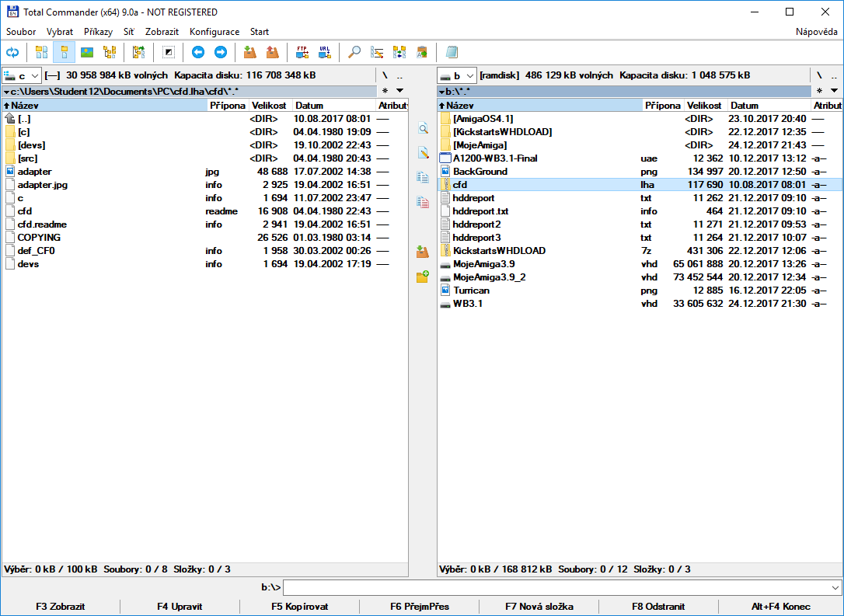The image size is (844, 616).
Task: Select the Turrican png file
Action: click(640, 291)
